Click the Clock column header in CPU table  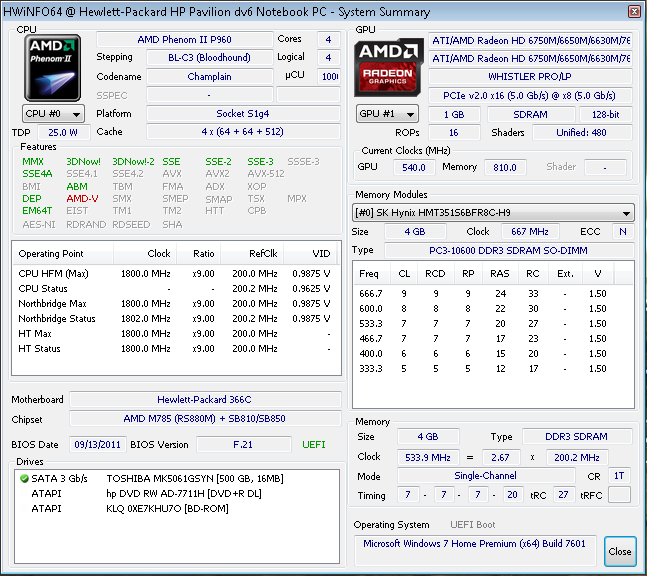point(145,253)
